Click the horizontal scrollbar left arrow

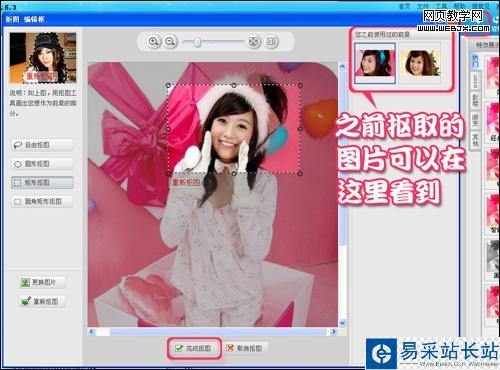[92, 332]
